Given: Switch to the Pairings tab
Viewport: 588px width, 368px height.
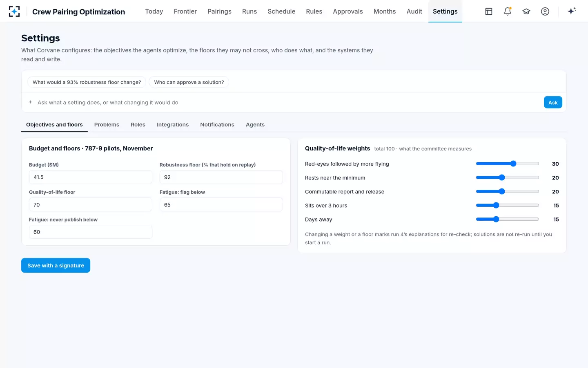Looking at the screenshot, I should pyautogui.click(x=219, y=11).
